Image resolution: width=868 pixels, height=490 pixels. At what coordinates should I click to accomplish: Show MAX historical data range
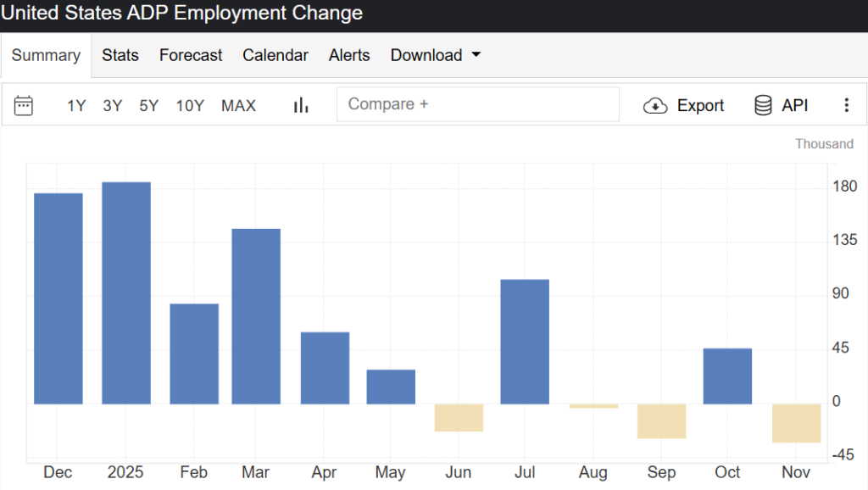(x=238, y=105)
